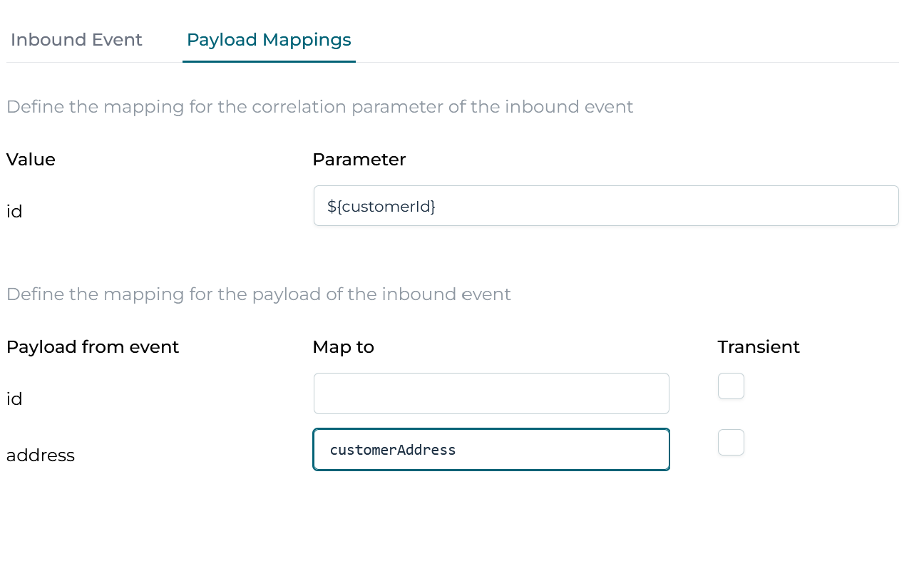Click the payload mapping description text
The image size is (924, 561).
pos(258,294)
